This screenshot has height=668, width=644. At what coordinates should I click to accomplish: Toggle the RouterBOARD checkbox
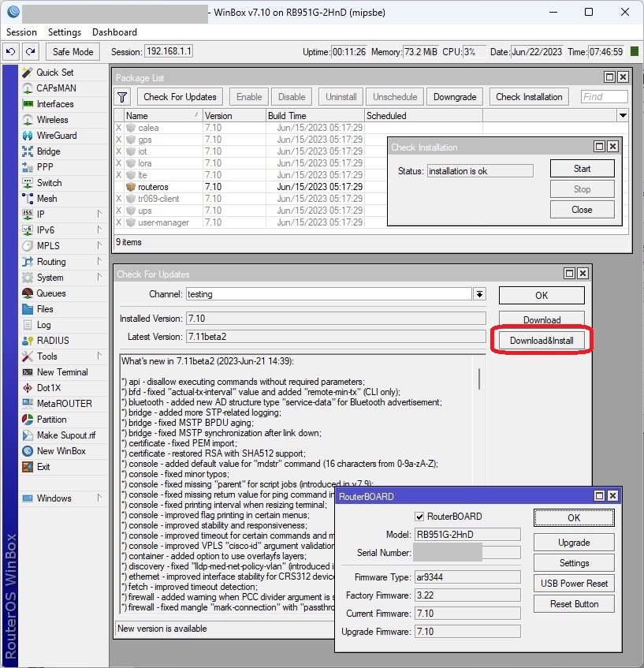(419, 517)
